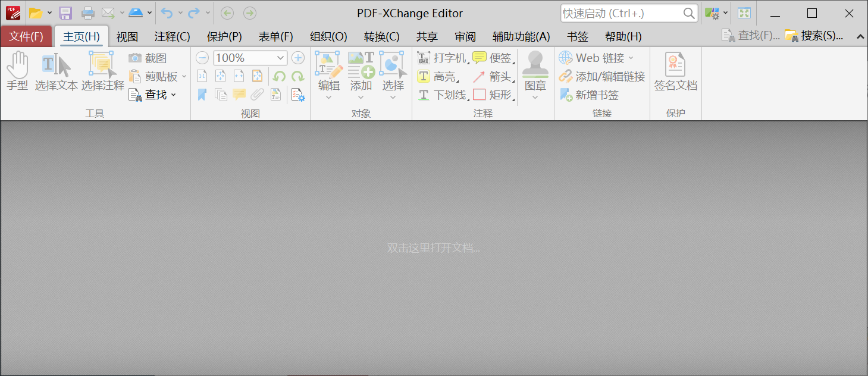Screen dimensions: 868x376
Task: Click the zoom in plus button
Action: [298, 58]
